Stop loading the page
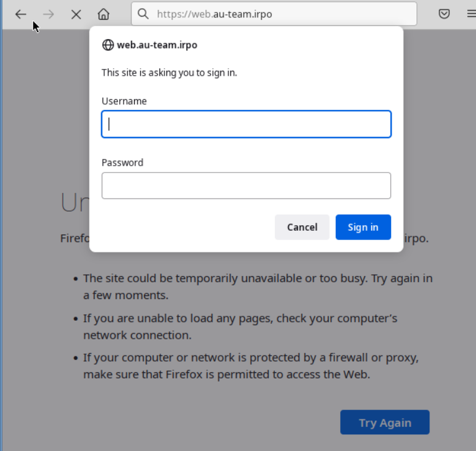This screenshot has height=451, width=476. pyautogui.click(x=76, y=14)
